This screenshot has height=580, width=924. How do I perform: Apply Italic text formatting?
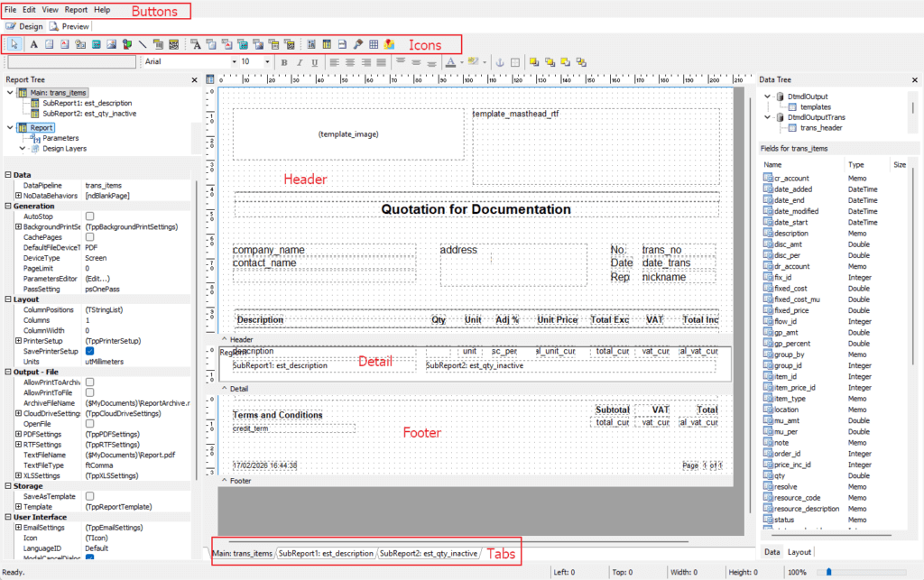click(298, 62)
